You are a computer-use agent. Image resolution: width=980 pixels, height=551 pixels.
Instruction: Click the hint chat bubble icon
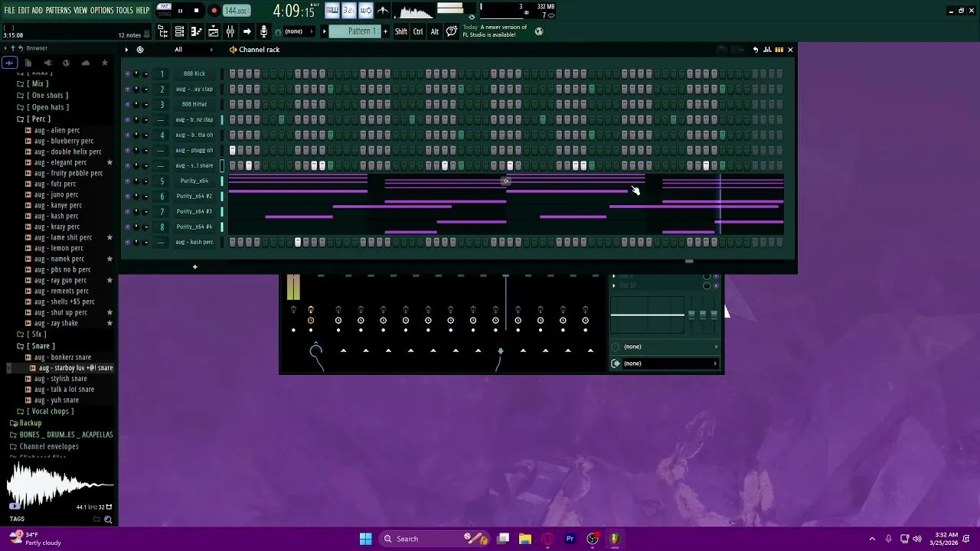pos(452,31)
